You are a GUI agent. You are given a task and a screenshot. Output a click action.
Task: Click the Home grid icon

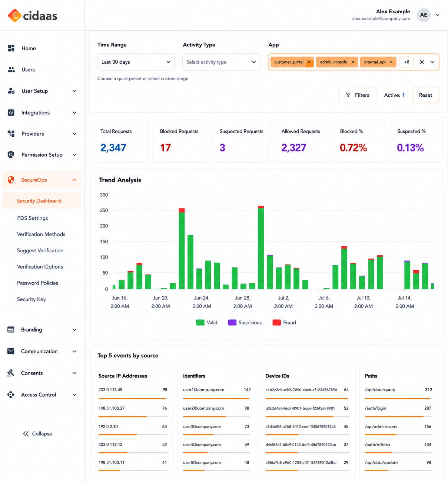point(11,48)
